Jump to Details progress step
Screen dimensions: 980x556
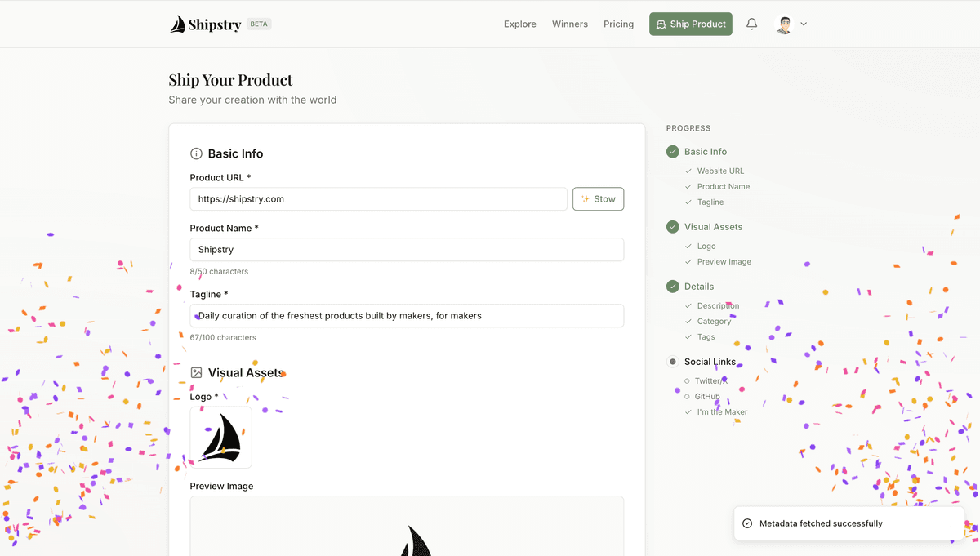[x=699, y=287]
